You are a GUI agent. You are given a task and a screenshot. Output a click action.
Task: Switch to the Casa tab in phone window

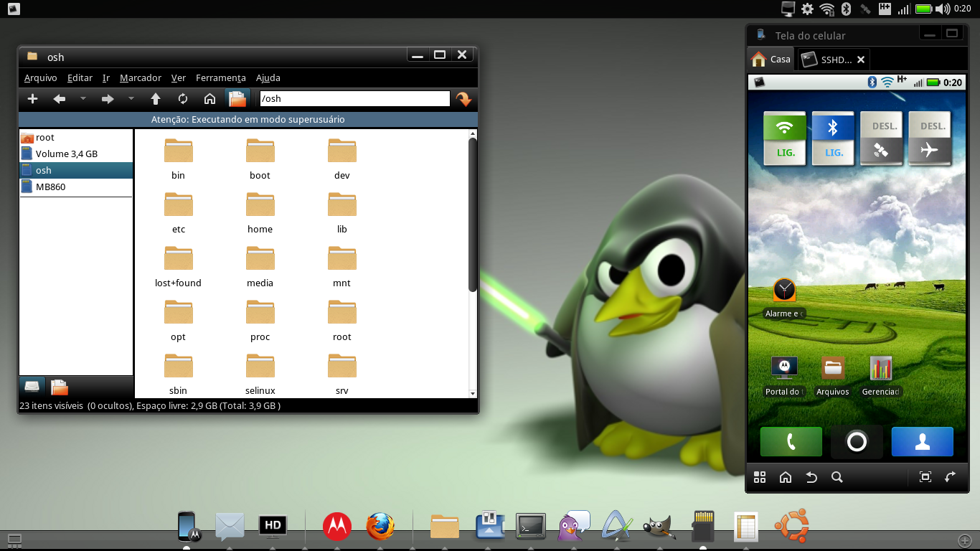[771, 60]
